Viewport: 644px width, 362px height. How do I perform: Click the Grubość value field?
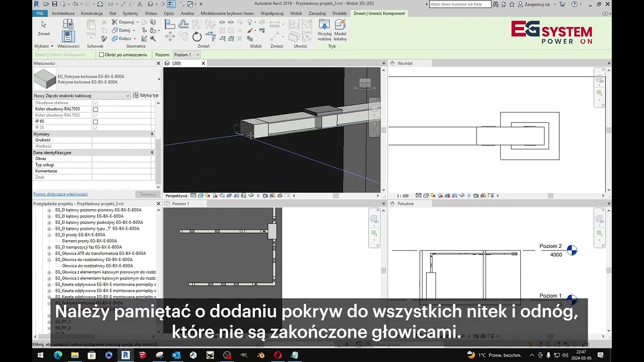(x=123, y=140)
